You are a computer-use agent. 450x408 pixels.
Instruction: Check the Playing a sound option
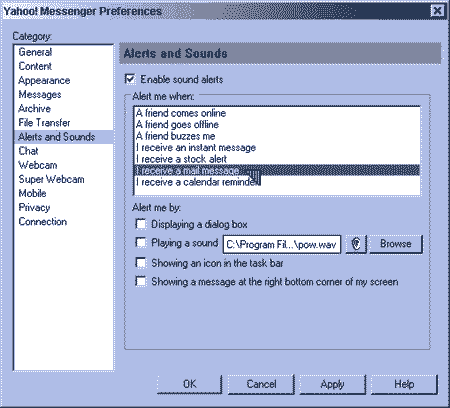(141, 243)
